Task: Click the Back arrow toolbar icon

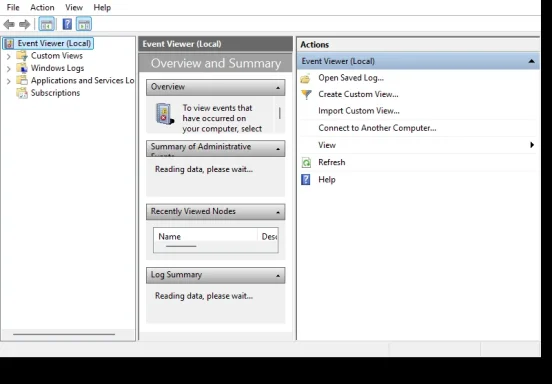Action: tap(9, 24)
